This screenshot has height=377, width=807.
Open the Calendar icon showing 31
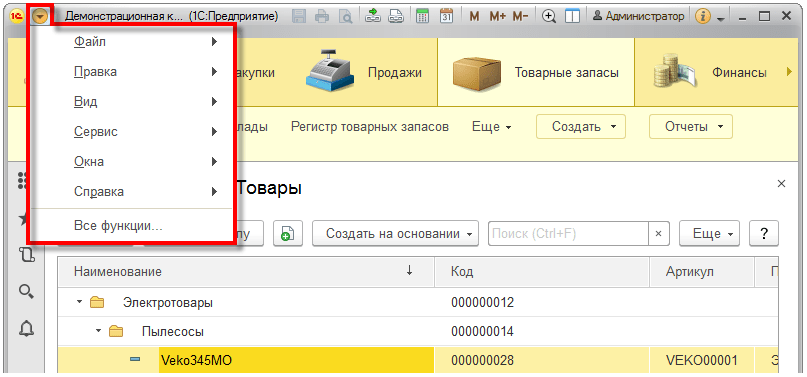[447, 16]
